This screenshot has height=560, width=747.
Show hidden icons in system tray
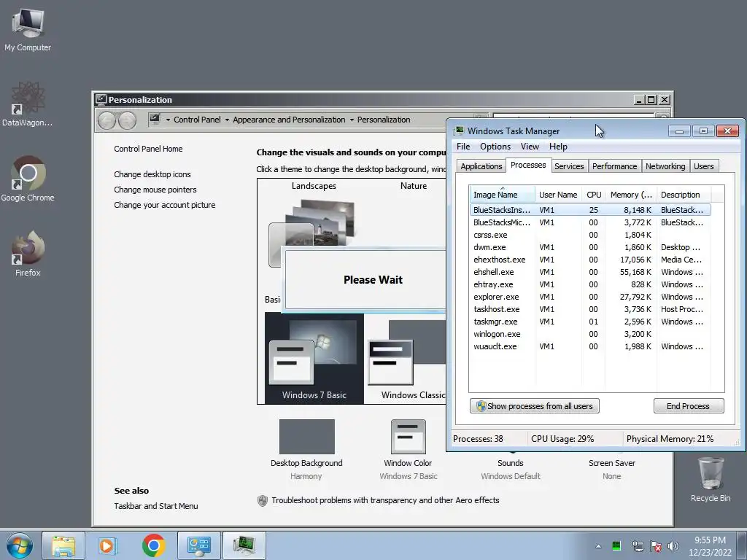click(598, 546)
